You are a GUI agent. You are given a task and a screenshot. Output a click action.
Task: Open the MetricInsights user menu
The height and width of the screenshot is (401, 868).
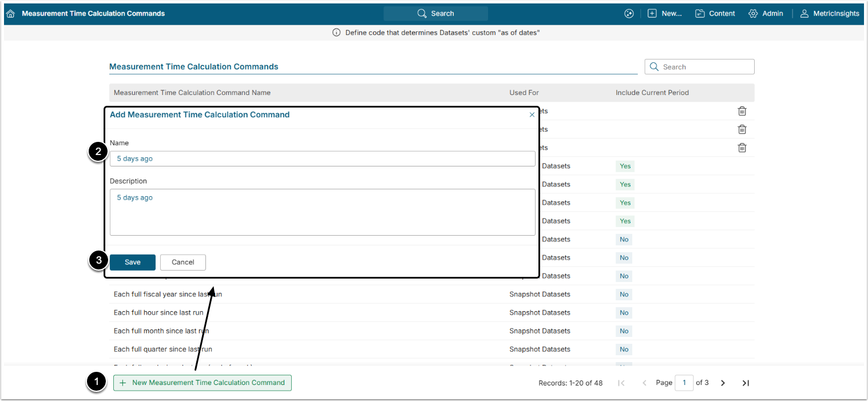click(x=830, y=14)
